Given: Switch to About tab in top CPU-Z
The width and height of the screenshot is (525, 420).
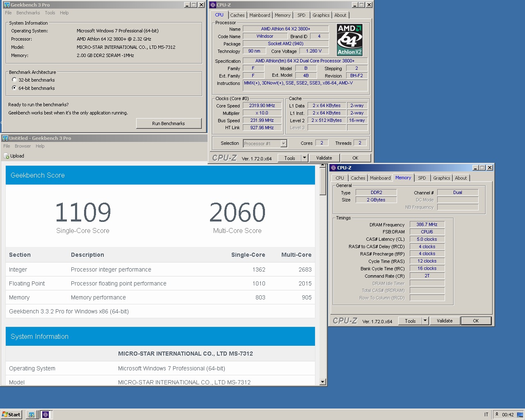Looking at the screenshot, I should [x=340, y=15].
